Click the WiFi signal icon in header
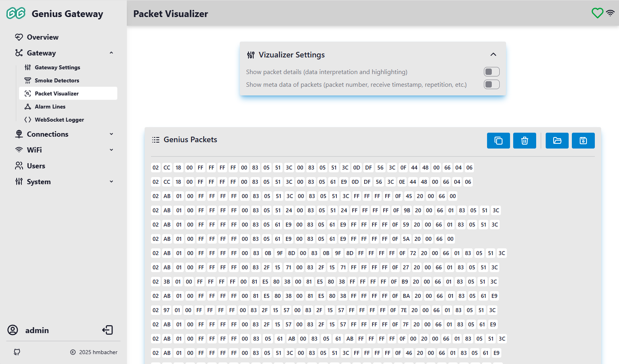 click(x=610, y=13)
